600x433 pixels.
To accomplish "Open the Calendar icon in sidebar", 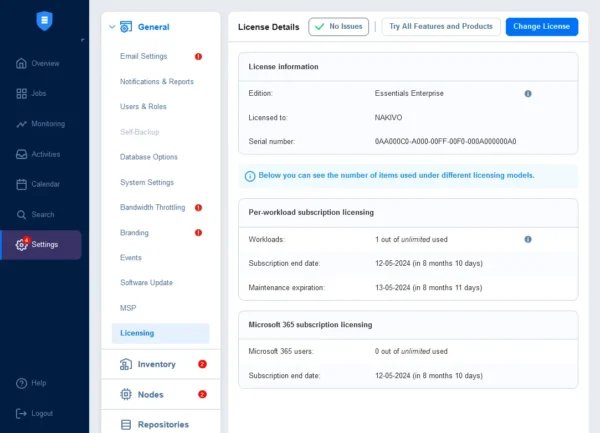I will [x=22, y=184].
